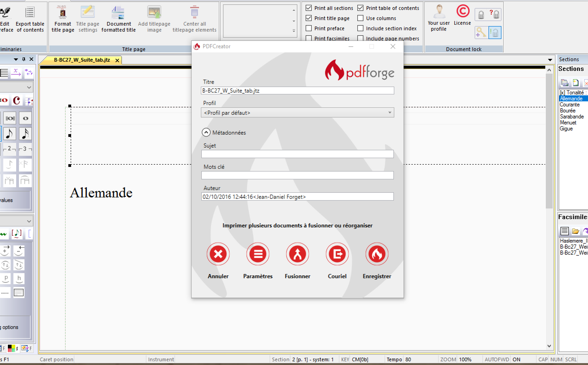Open the License copyright icon

pos(462,12)
